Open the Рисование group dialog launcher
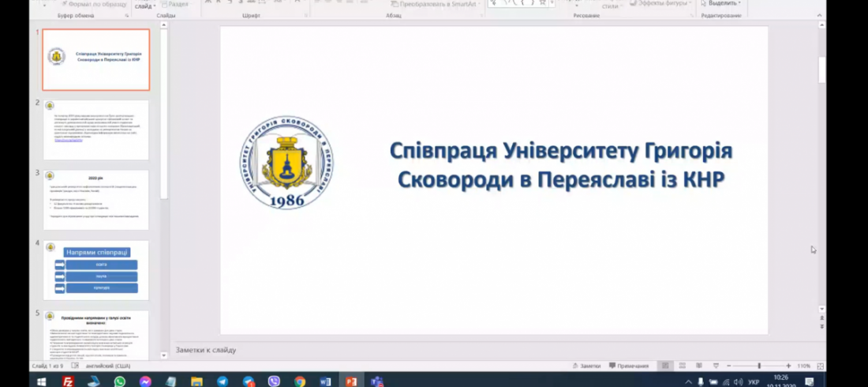 [692, 16]
